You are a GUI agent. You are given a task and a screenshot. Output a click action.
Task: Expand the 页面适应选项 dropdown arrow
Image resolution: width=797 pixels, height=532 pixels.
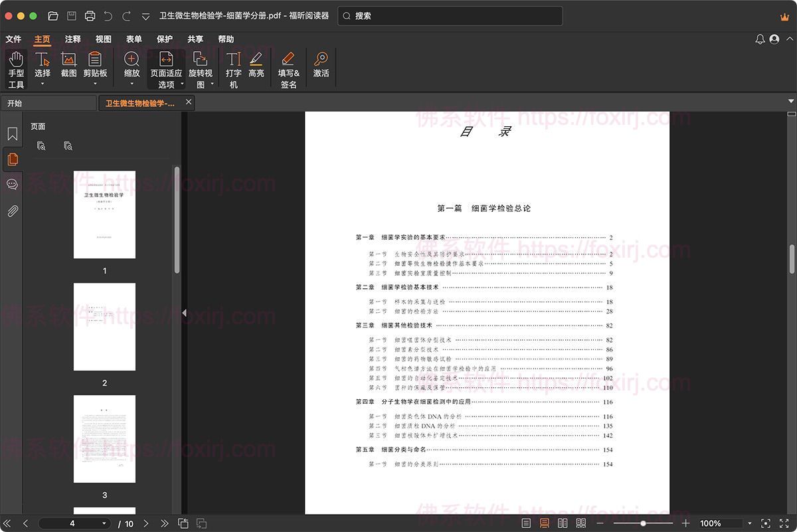pos(182,85)
